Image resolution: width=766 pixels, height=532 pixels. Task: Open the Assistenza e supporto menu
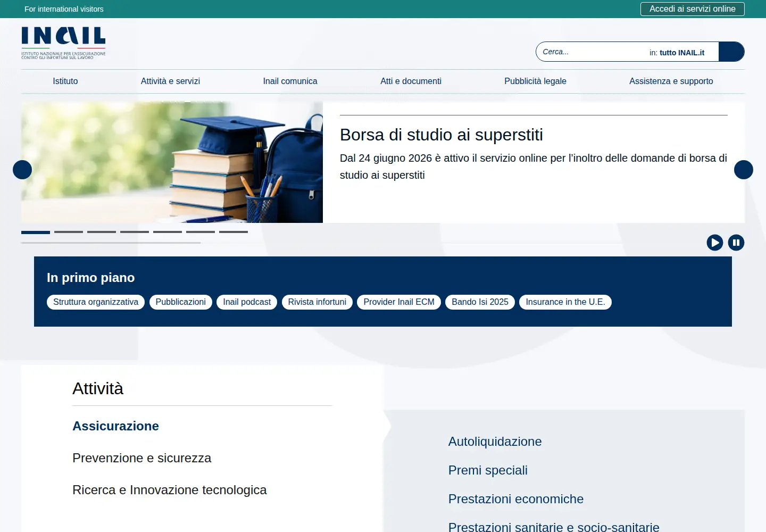(671, 81)
